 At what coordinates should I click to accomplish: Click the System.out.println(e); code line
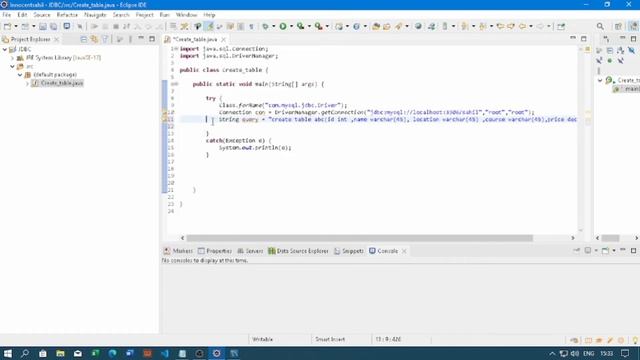click(x=255, y=148)
